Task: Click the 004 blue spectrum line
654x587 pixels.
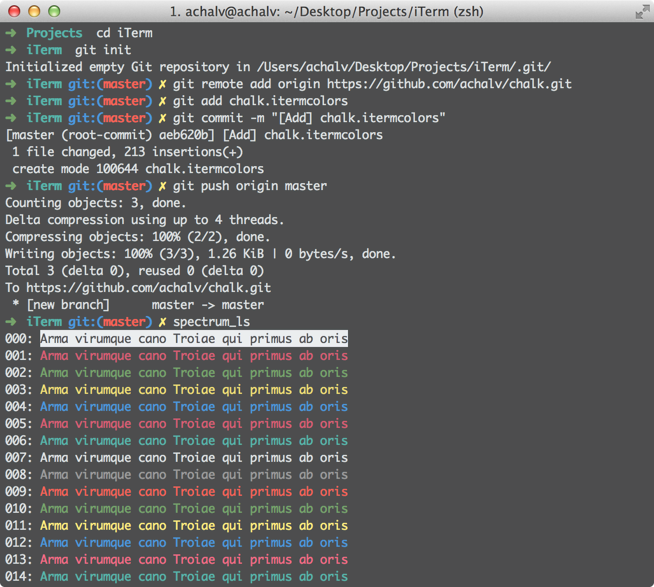Action: click(x=194, y=407)
